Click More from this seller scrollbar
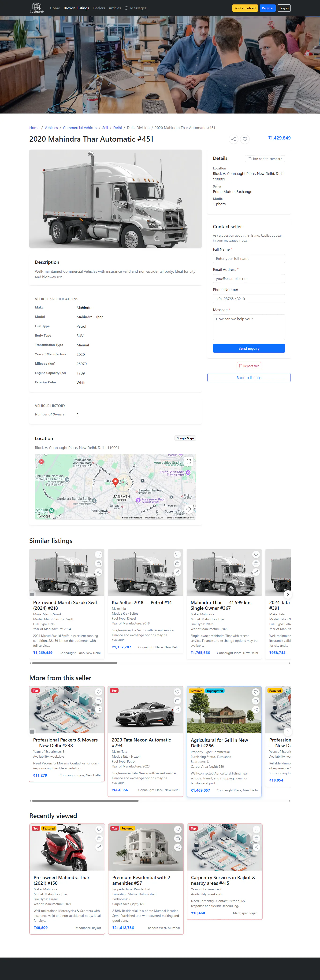 pos(85,801)
